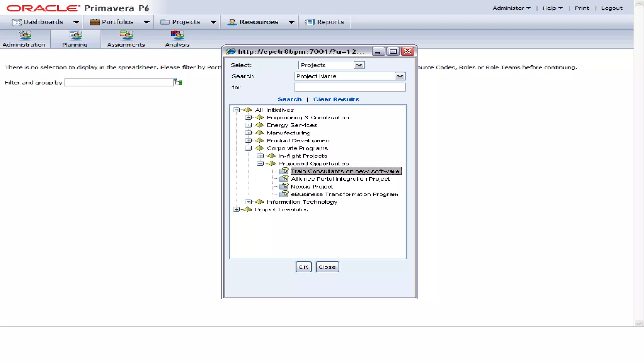Screen dimensions: 644x362
Task: Click the Logout link
Action: click(612, 8)
